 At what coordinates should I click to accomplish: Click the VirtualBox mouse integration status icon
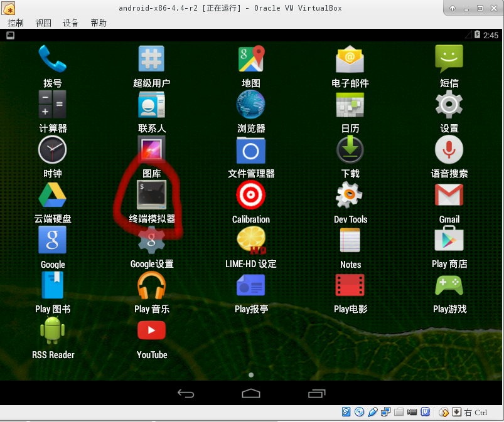(x=444, y=412)
